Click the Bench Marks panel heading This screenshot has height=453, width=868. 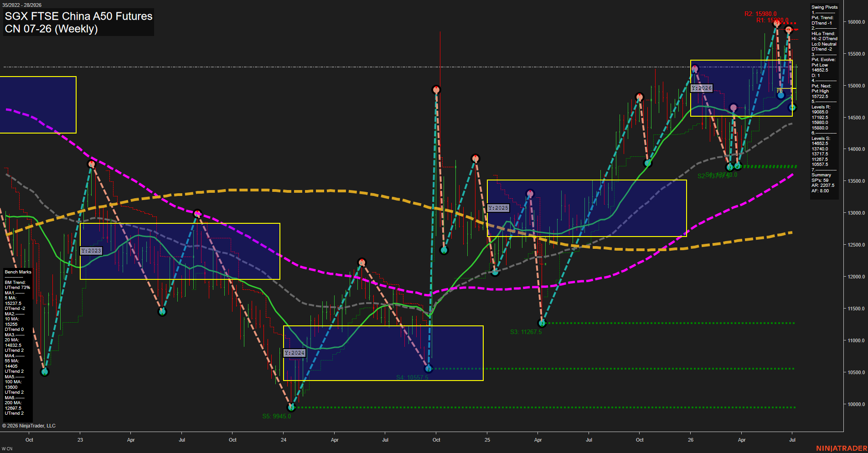[18, 272]
